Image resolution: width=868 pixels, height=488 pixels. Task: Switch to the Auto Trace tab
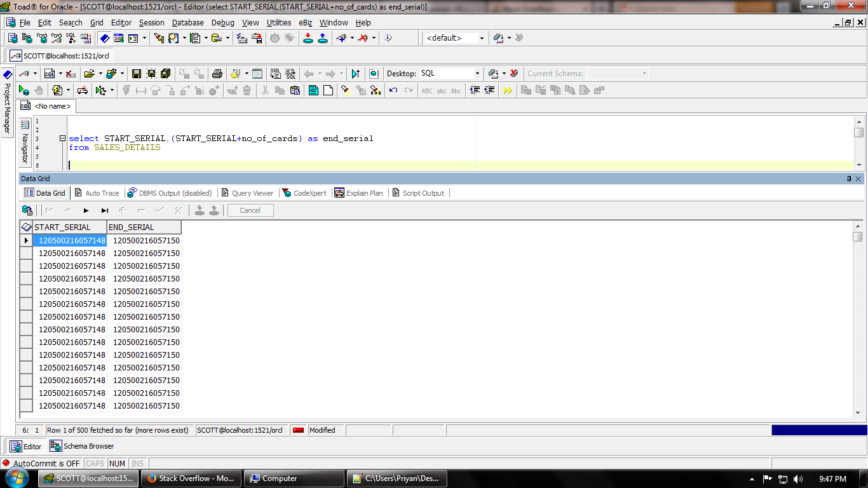point(97,193)
